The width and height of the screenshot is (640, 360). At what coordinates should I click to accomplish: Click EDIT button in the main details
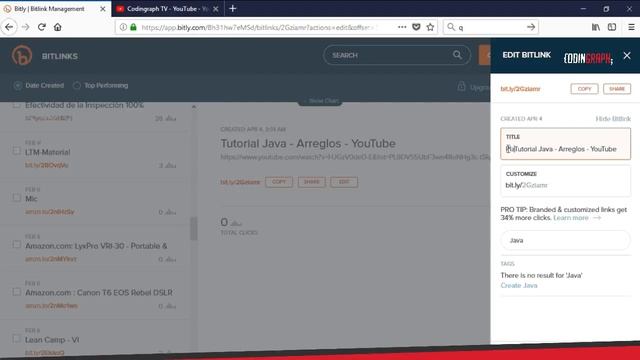coord(344,182)
